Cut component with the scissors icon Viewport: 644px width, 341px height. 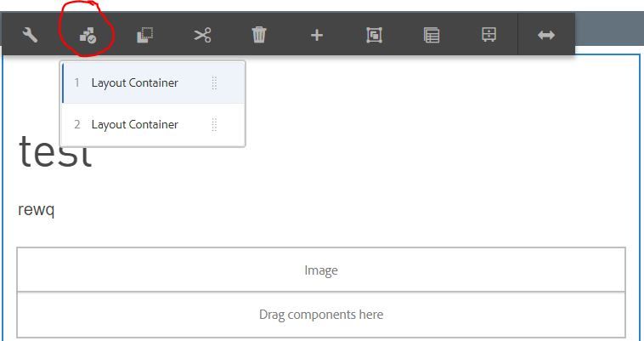pos(202,35)
